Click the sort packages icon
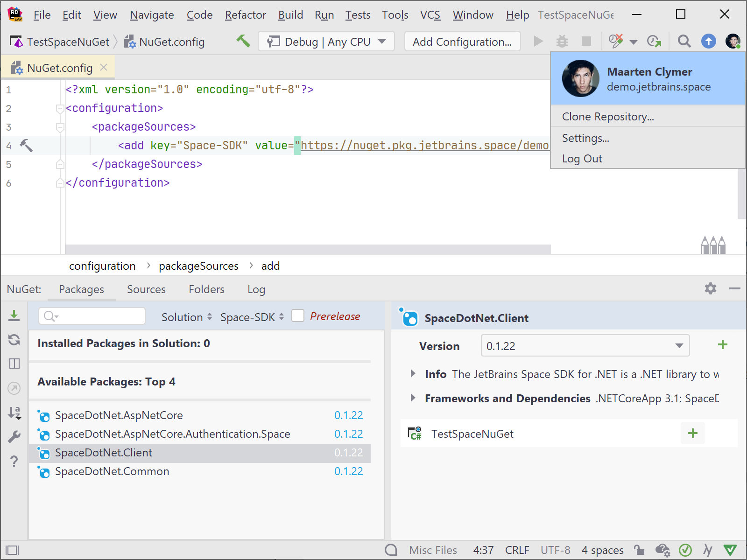 point(14,413)
